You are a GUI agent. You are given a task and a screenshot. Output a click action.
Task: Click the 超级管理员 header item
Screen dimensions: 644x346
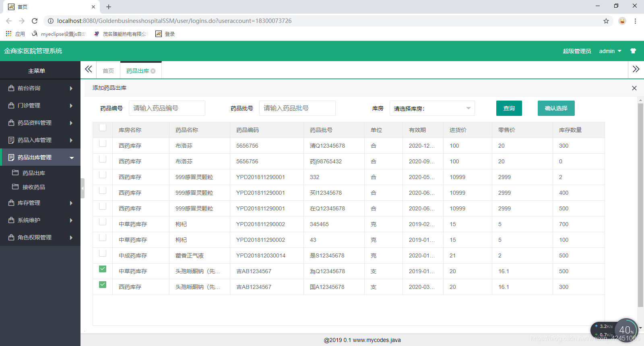point(577,51)
